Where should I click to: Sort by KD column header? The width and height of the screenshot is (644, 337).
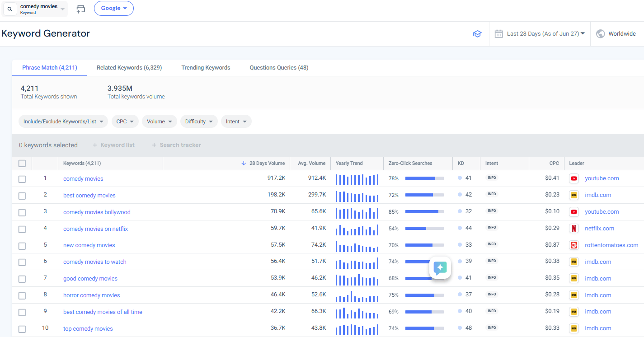[x=461, y=164]
